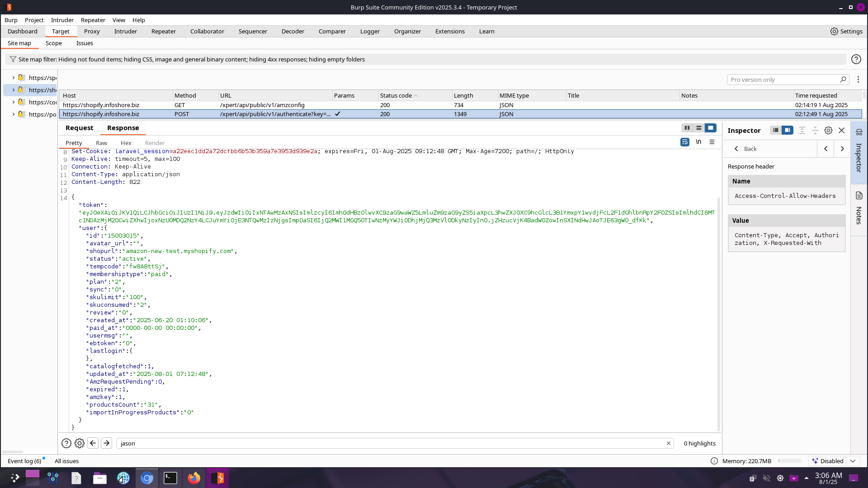Expand the first https://sp site tree node
Viewport: 868px width, 488px height.
point(13,78)
